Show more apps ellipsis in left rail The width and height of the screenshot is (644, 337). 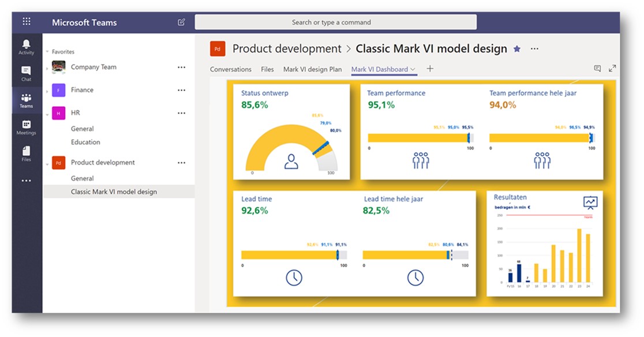pyautogui.click(x=27, y=181)
